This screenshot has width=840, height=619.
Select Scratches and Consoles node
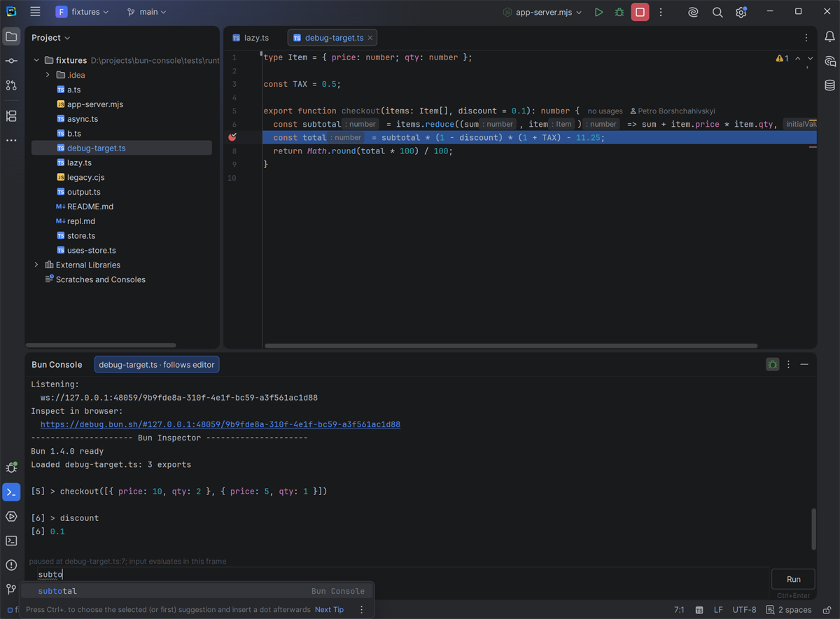[100, 279]
